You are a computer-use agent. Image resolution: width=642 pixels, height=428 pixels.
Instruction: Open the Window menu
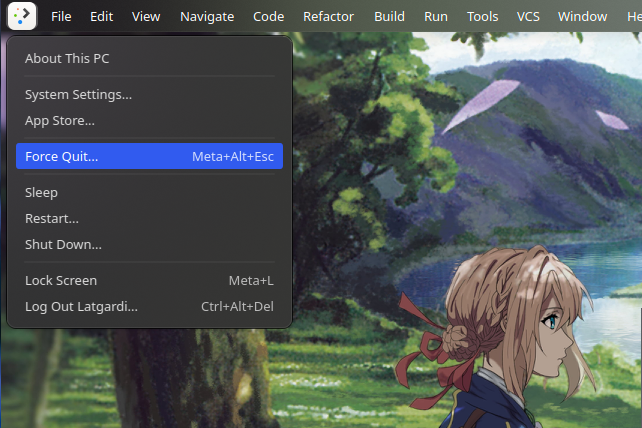[582, 17]
